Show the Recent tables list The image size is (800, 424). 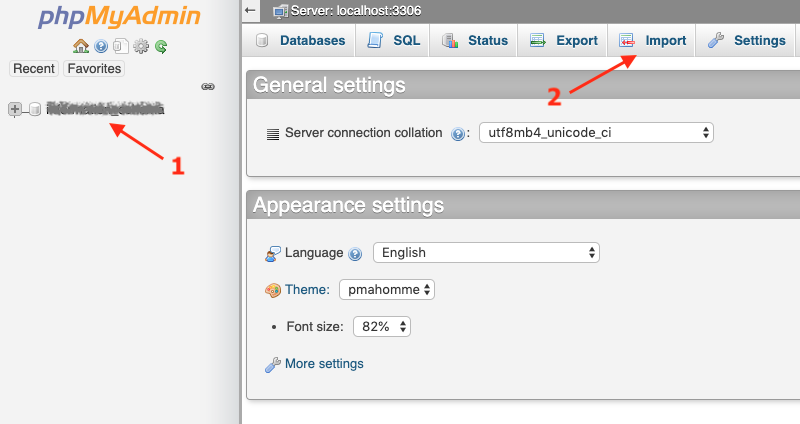point(34,68)
